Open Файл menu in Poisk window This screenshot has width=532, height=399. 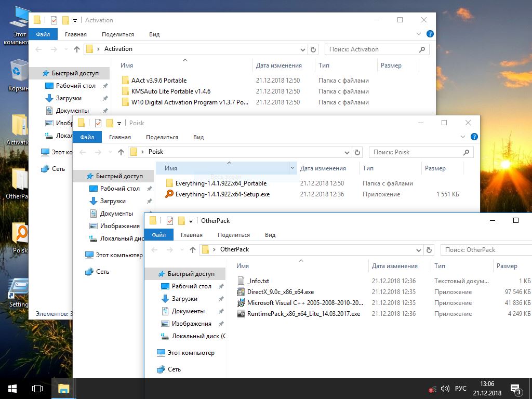coord(87,137)
